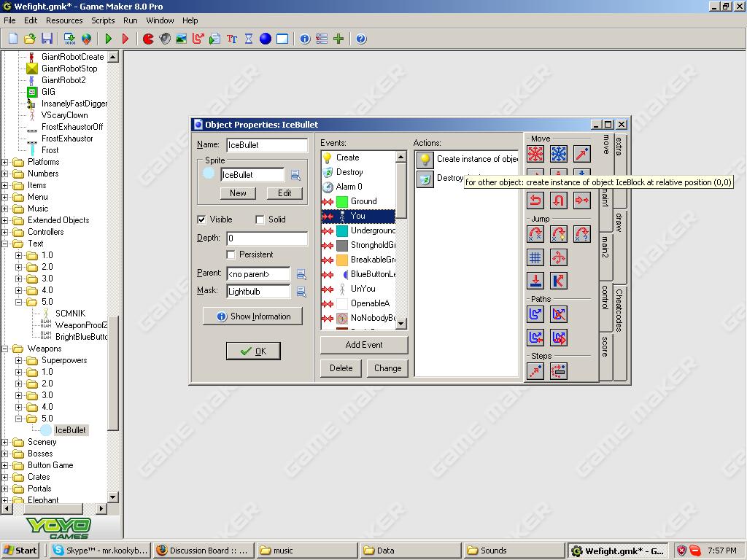This screenshot has width=747, height=560.
Task: Create a new game file from the toolbar
Action: [13, 39]
